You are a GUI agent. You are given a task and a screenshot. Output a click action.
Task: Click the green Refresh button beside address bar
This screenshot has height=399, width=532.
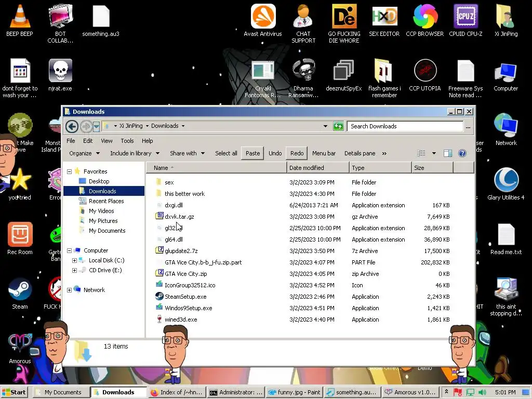[x=338, y=126]
